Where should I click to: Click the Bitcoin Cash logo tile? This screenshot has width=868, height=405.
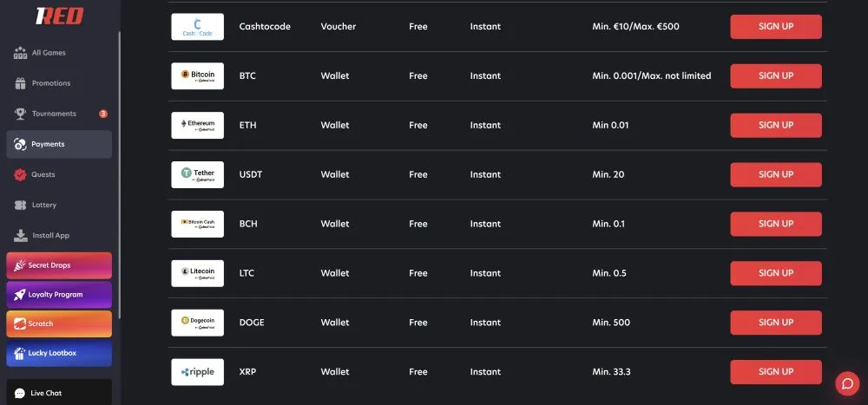198,224
